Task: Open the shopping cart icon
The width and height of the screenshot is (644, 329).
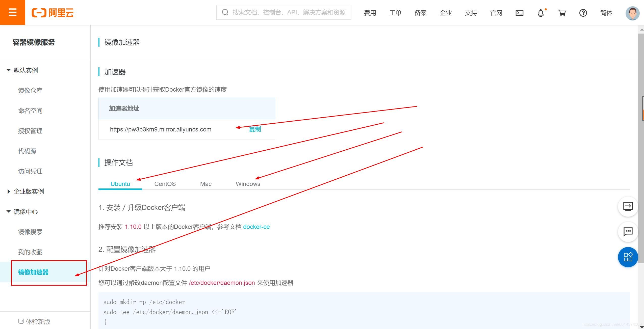Action: 562,13
